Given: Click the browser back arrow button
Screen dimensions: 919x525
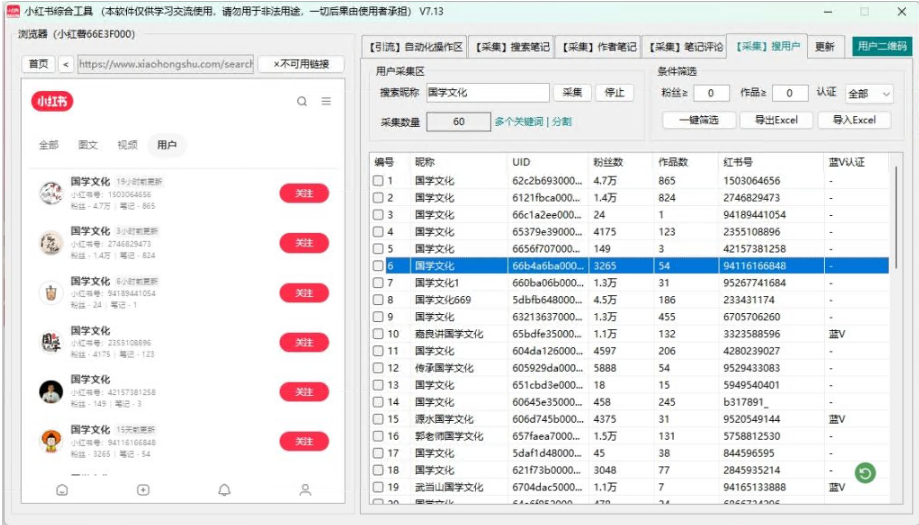Looking at the screenshot, I should (x=66, y=64).
